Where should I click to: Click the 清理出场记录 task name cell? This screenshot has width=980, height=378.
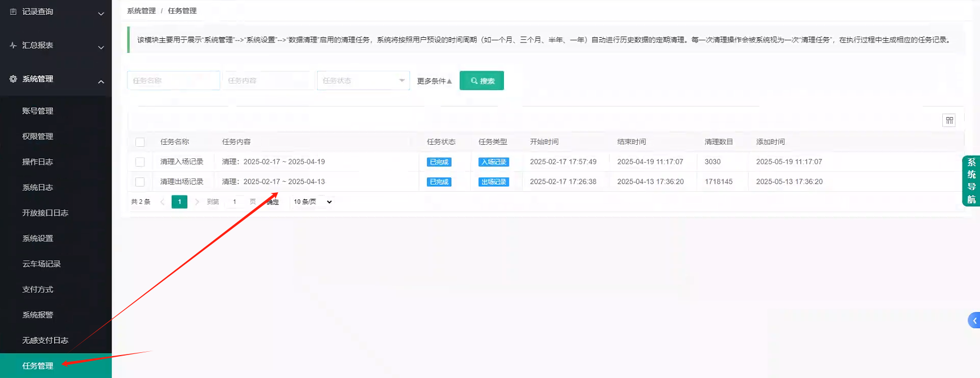point(181,181)
